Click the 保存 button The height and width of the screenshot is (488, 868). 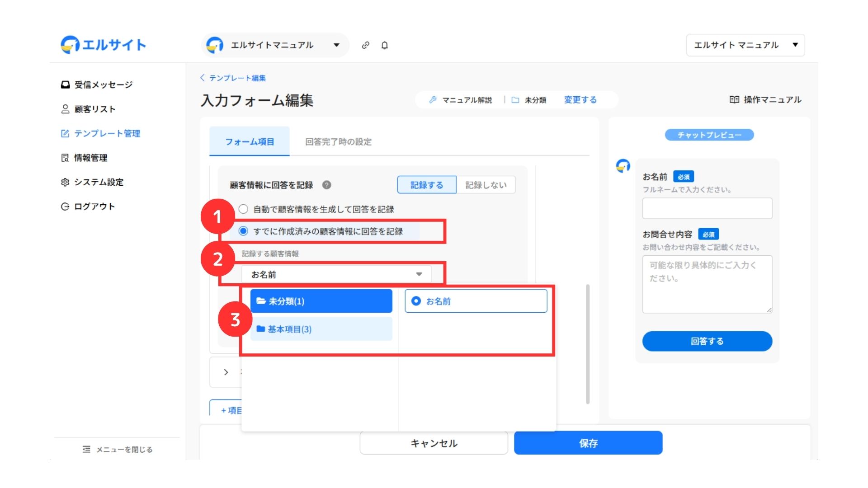588,443
